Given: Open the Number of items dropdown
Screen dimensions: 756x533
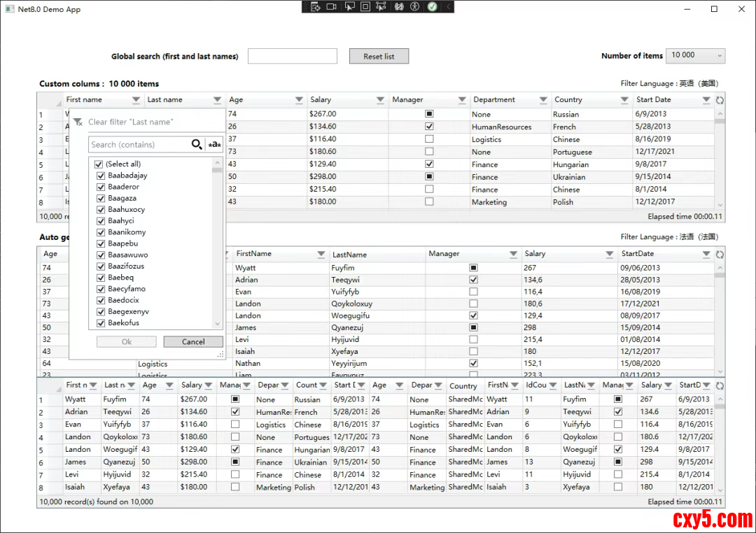Looking at the screenshot, I should click(695, 55).
